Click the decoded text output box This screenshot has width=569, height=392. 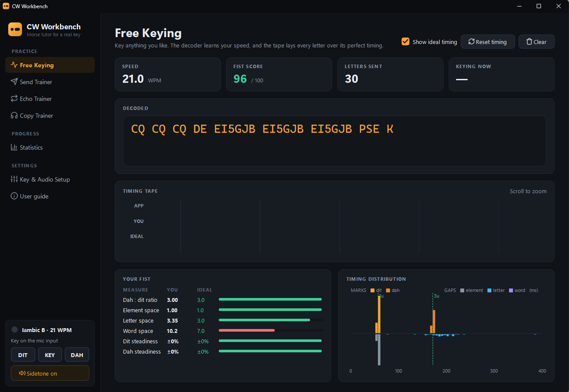click(335, 141)
